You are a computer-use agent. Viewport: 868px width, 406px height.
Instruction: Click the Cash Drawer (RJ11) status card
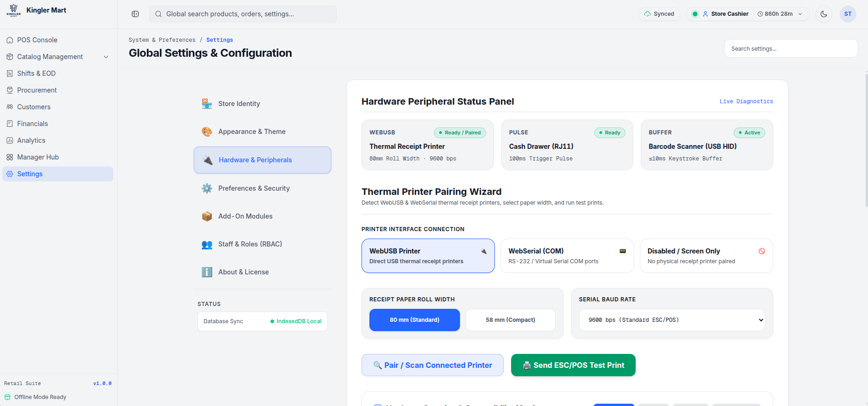(567, 145)
